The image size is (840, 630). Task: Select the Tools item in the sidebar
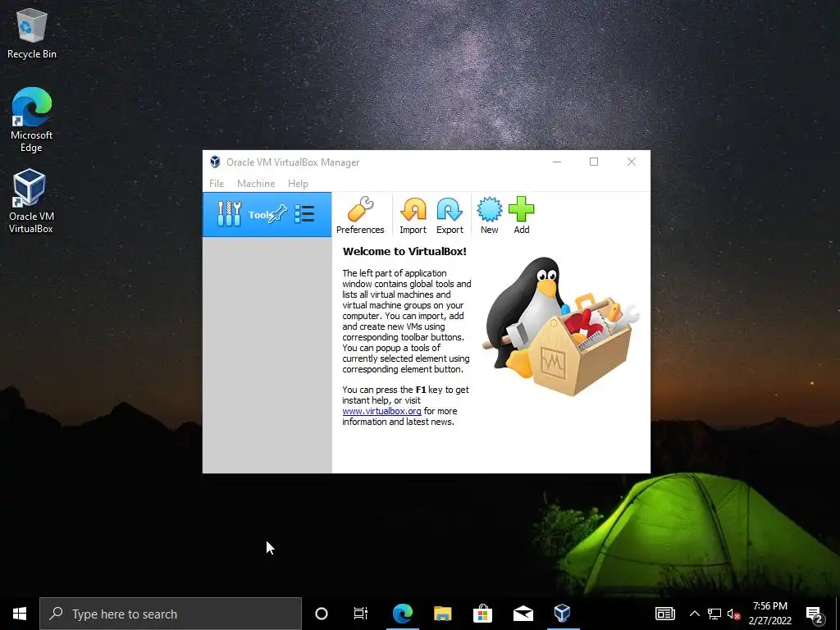tap(267, 214)
